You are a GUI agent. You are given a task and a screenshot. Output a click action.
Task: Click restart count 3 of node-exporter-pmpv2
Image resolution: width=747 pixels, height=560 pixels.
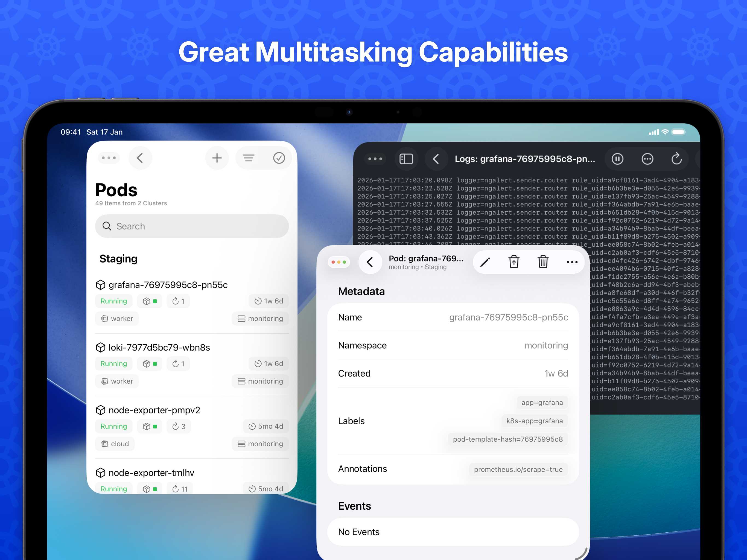[x=179, y=427]
